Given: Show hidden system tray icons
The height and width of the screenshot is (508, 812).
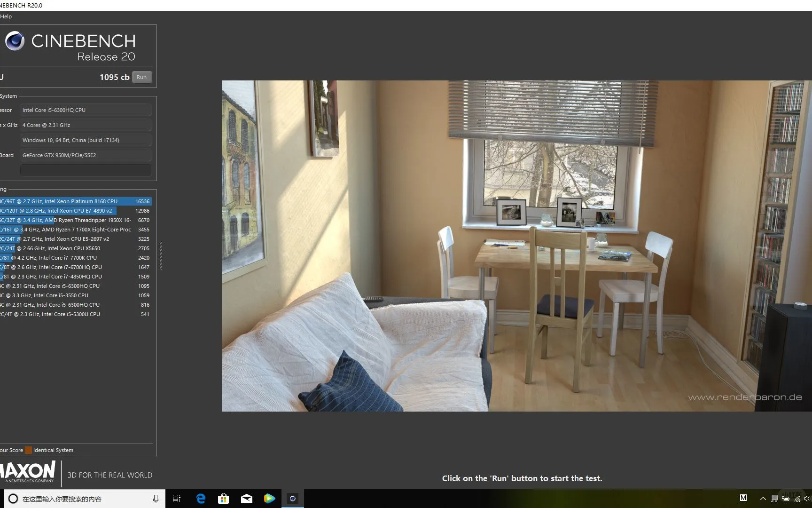Looking at the screenshot, I should click(x=763, y=499).
